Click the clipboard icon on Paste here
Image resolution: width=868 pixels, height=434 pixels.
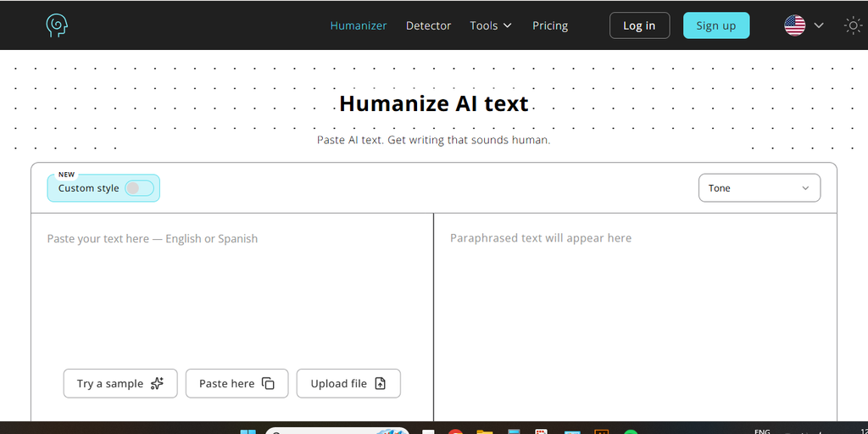268,384
